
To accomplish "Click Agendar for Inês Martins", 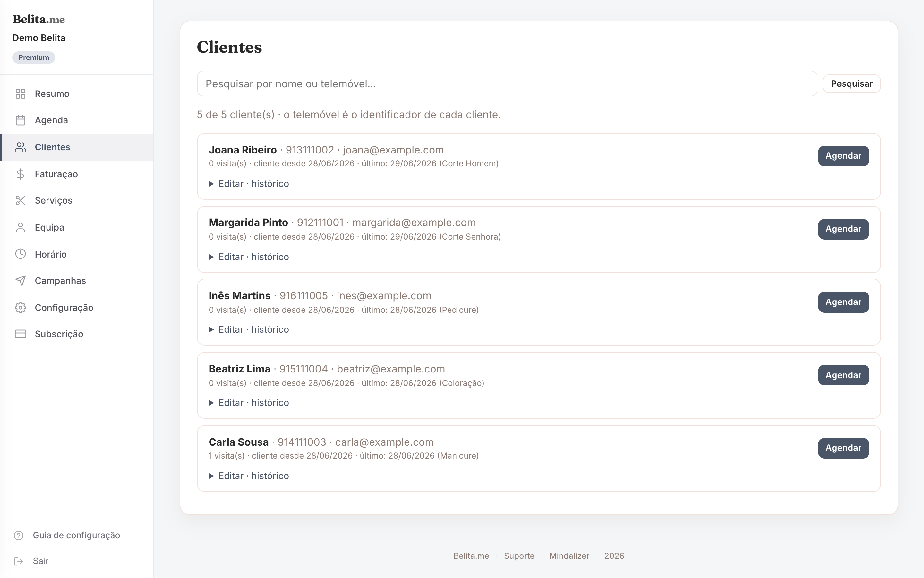I will point(843,302).
